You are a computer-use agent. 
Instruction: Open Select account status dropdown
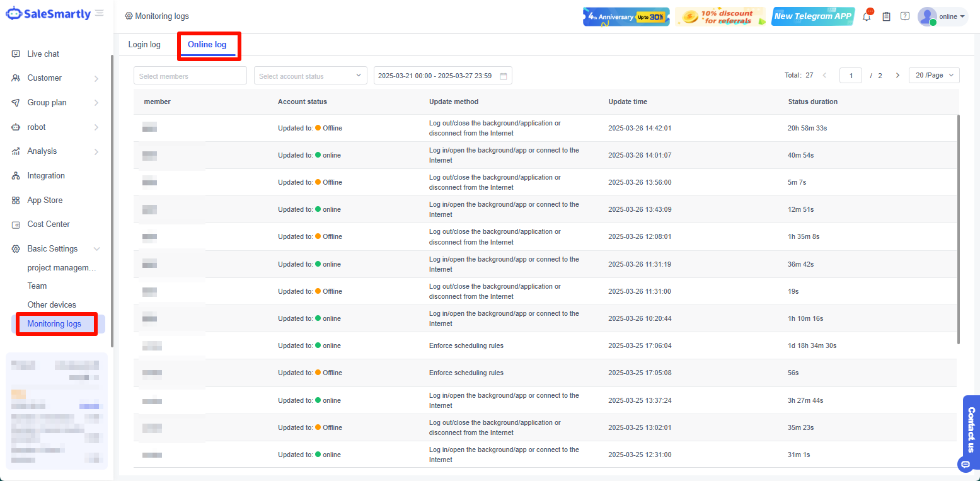pyautogui.click(x=310, y=76)
